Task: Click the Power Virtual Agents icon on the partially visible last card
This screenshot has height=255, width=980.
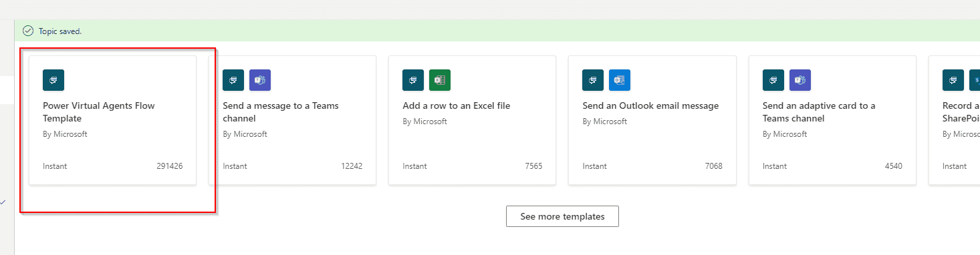Action: click(x=953, y=79)
